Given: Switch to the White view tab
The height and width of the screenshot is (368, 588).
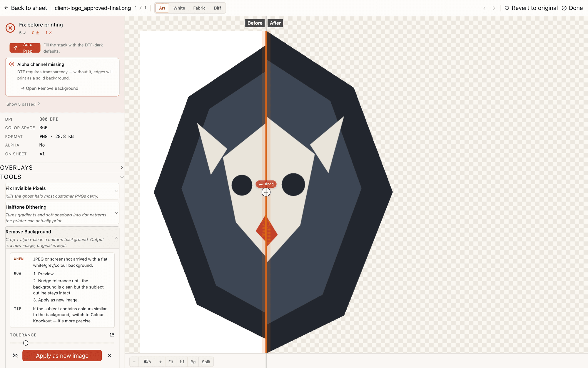Looking at the screenshot, I should click(179, 8).
